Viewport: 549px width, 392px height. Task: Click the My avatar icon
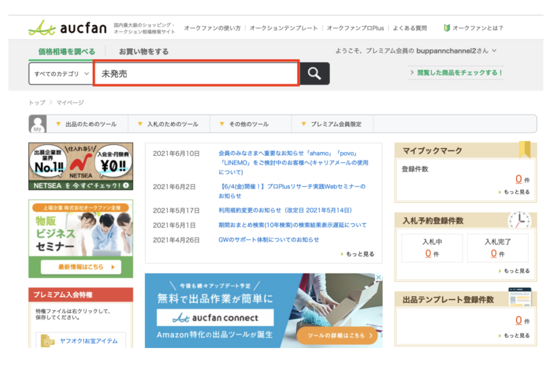click(38, 124)
